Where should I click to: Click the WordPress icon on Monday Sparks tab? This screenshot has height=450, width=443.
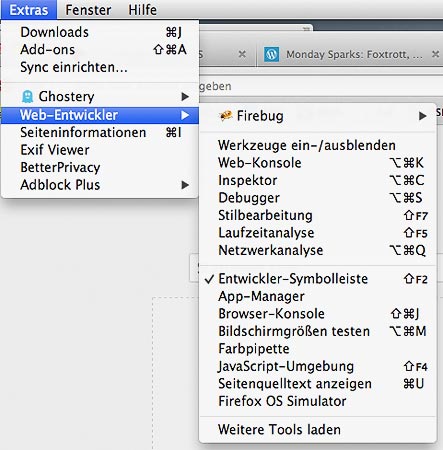tap(271, 54)
